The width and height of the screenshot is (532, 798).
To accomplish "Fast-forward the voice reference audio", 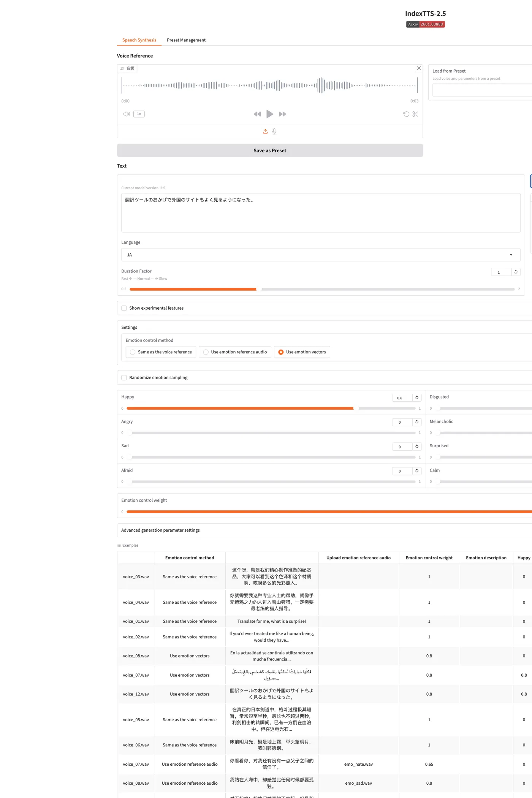I will click(282, 114).
